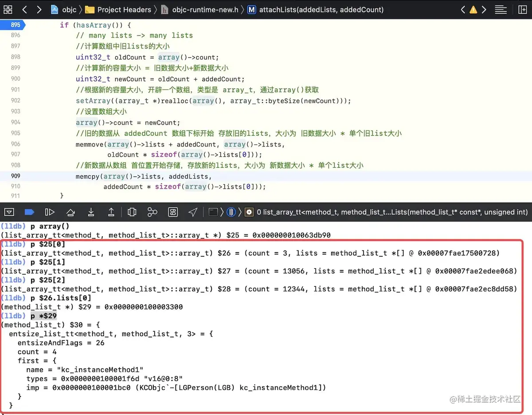Jump to previous issue arrow
This screenshot has width=532, height=415.
[463, 9]
